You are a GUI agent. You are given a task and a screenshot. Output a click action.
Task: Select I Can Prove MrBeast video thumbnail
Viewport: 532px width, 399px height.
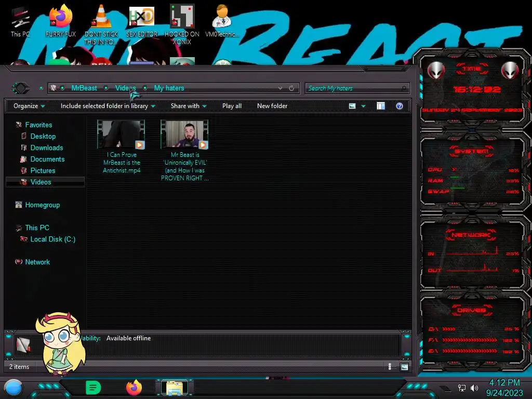(x=121, y=135)
